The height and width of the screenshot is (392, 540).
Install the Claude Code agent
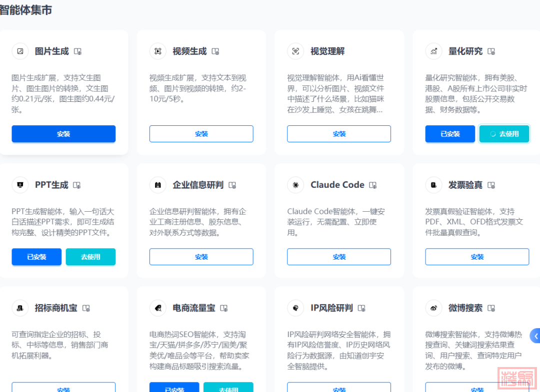[x=339, y=257]
